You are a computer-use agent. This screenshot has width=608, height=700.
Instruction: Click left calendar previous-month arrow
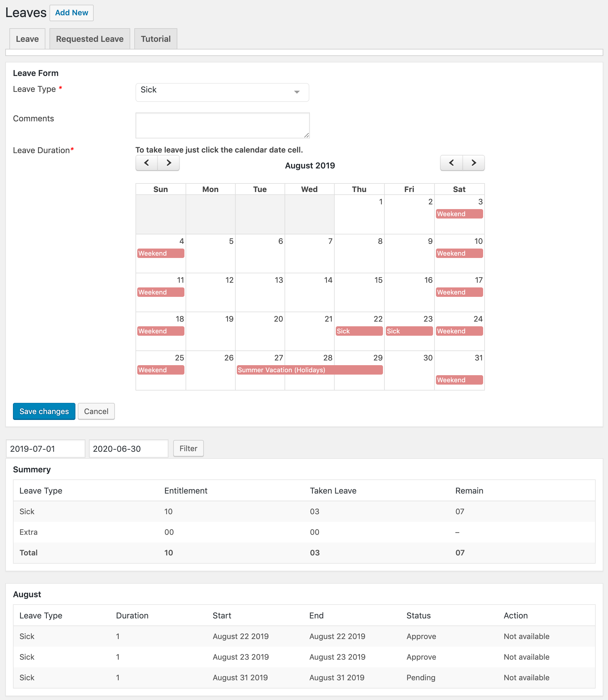pyautogui.click(x=147, y=163)
